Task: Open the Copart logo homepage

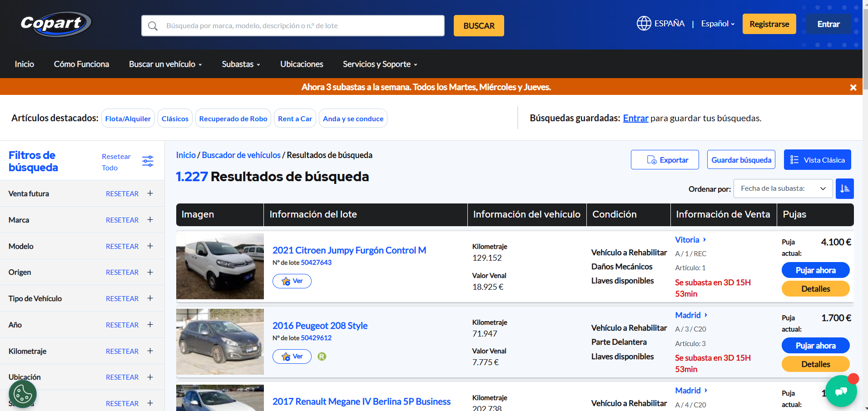Action: [55, 24]
